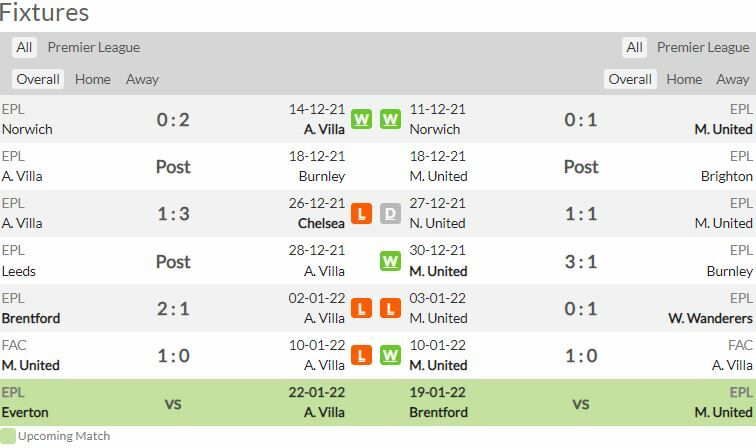Click the W badge for 30-12-21 match
The height and width of the screenshot is (448, 756).
pos(390,261)
